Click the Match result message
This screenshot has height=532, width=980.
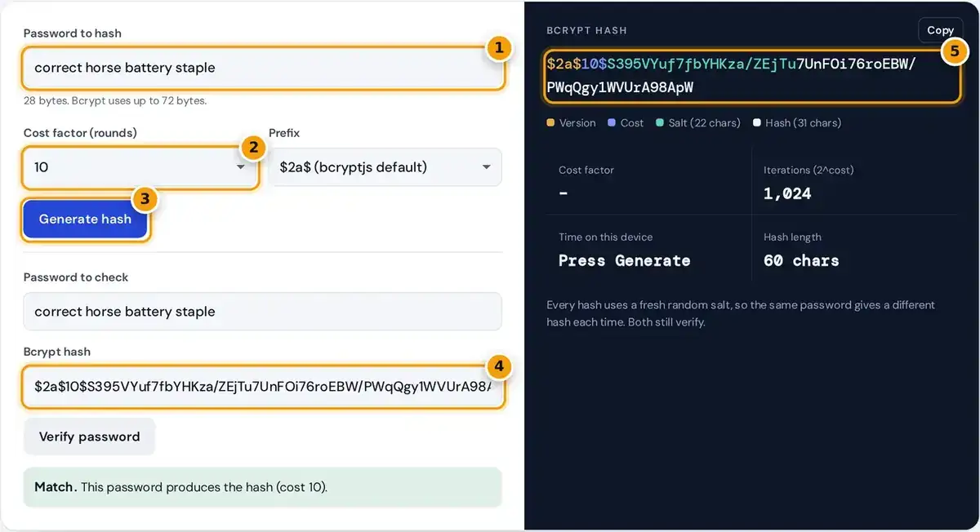point(262,487)
